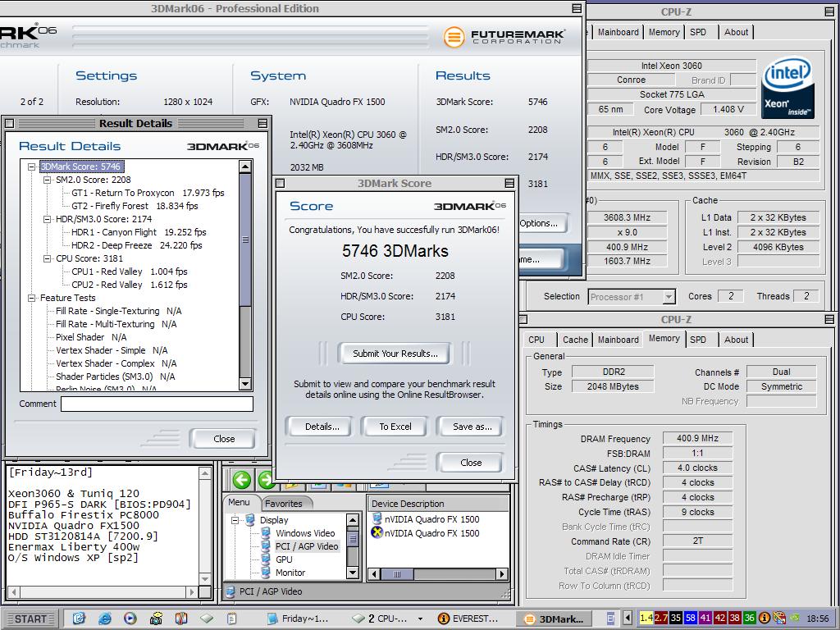Click the EVEREST back arrow button
Image resolution: width=840 pixels, height=630 pixels.
pos(242,479)
